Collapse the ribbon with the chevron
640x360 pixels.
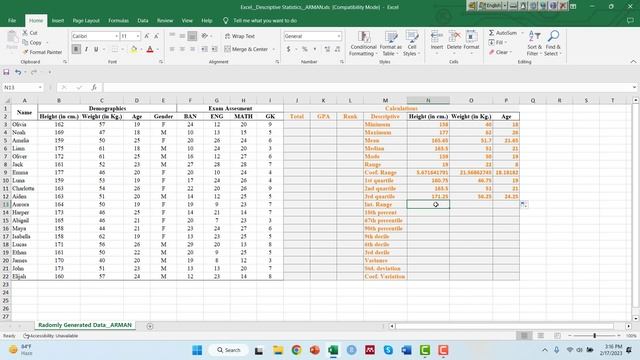point(633,62)
